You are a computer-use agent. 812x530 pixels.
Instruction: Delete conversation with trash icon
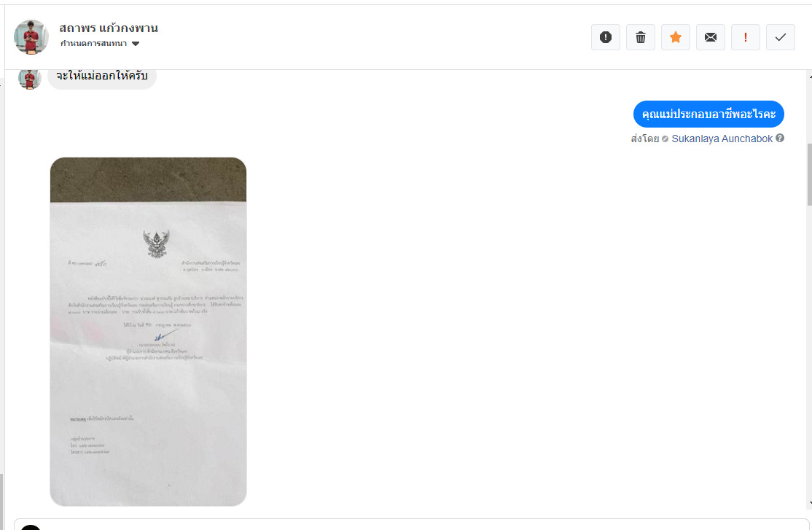pyautogui.click(x=641, y=37)
